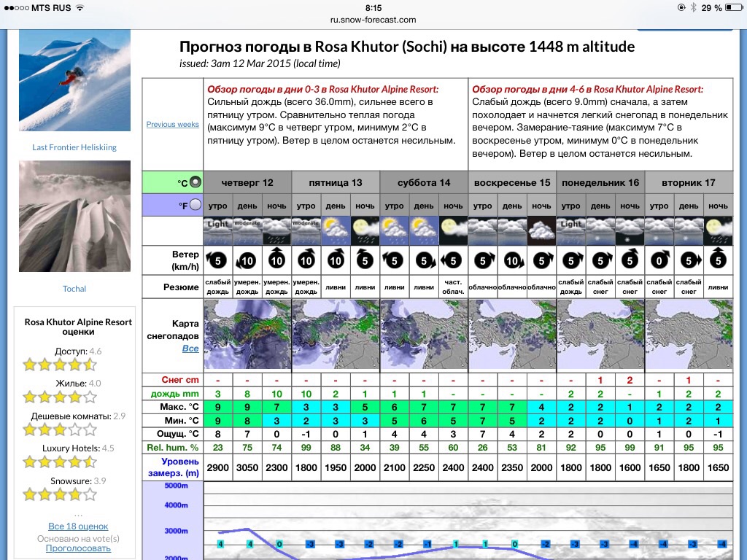Tap the Жилье star rating
This screenshot has width=747, height=560.
[x=60, y=397]
